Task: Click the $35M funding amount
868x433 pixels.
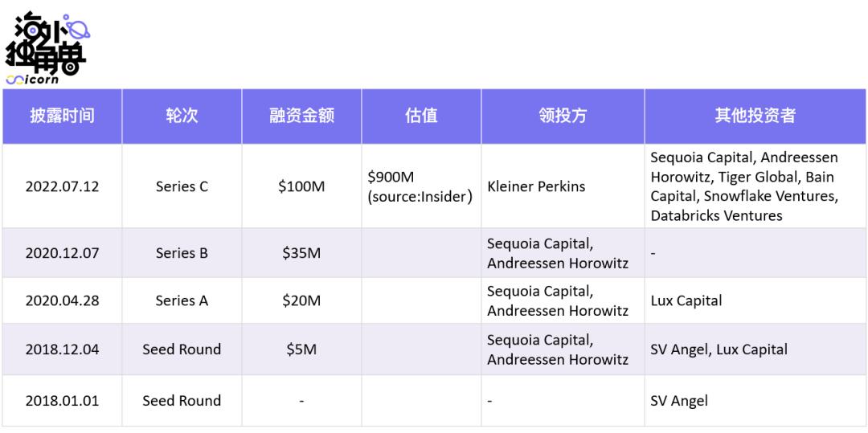Action: pos(301,253)
